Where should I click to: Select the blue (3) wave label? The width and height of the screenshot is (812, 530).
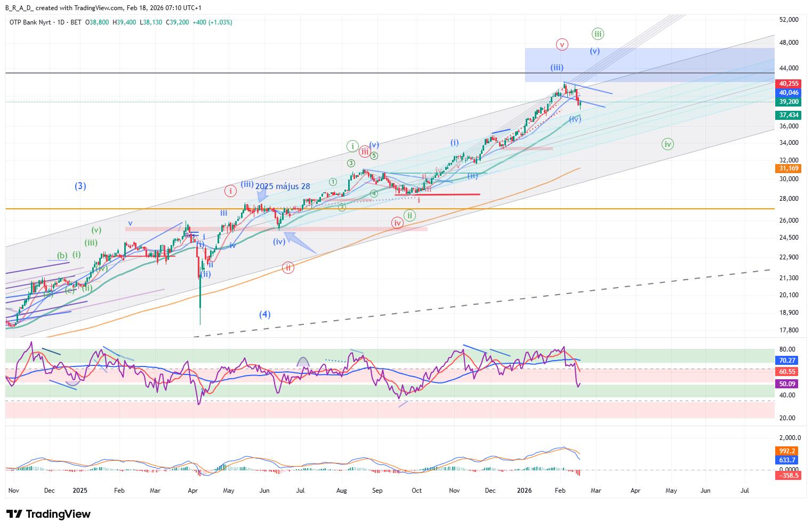[81, 186]
